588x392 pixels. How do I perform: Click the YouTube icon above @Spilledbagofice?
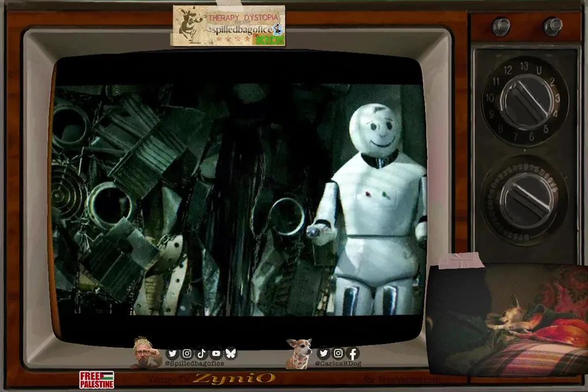tap(216, 353)
